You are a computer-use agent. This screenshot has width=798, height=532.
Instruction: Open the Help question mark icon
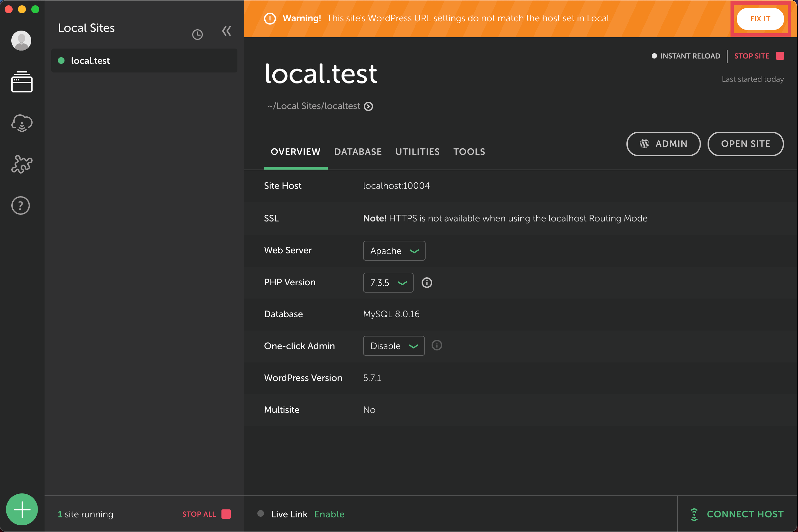point(21,205)
